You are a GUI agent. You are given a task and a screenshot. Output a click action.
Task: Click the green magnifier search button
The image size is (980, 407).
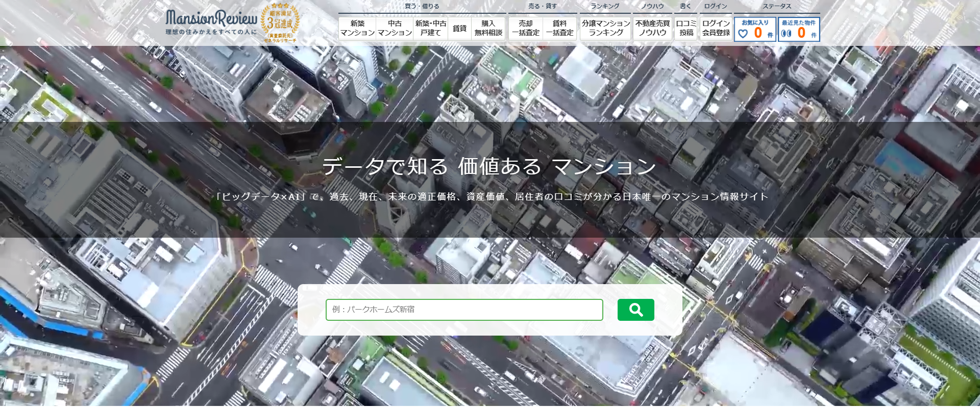[x=636, y=310]
